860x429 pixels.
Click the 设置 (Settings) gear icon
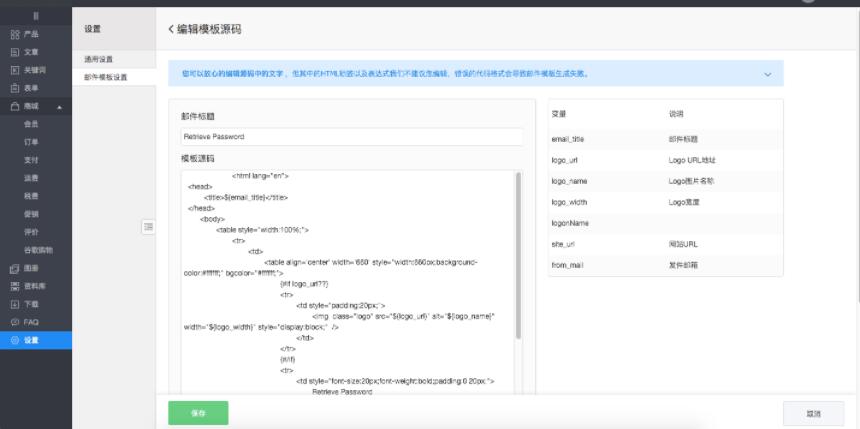pyautogui.click(x=14, y=340)
